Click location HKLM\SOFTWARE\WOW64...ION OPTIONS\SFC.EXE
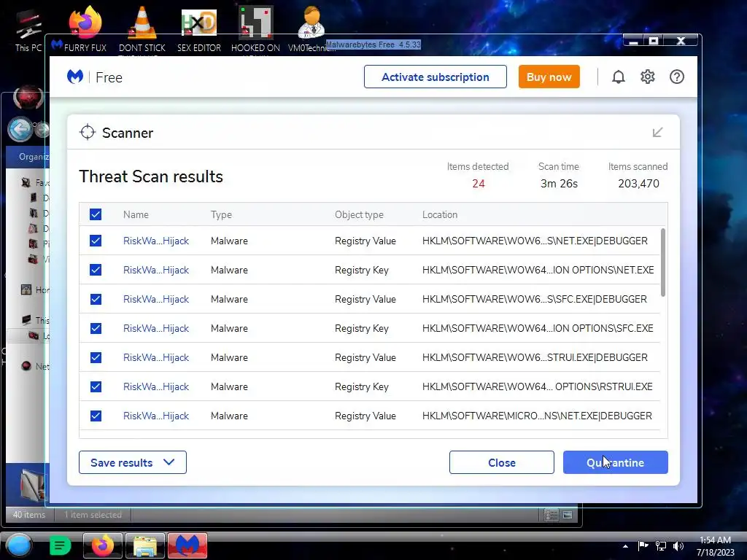Image resolution: width=747 pixels, height=560 pixels. click(x=538, y=328)
